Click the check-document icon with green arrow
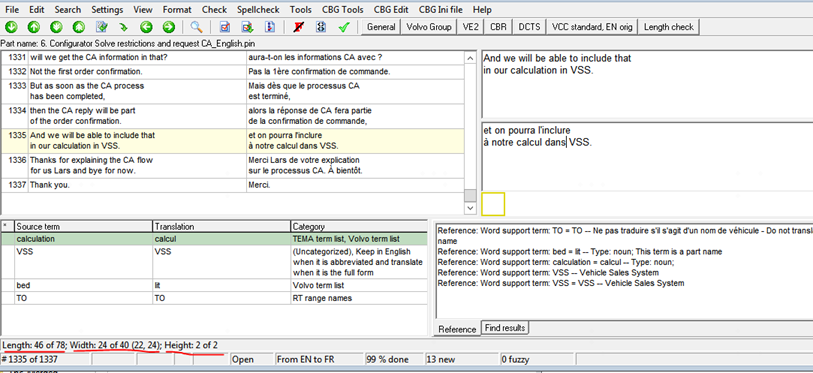813x373 pixels. click(x=247, y=27)
